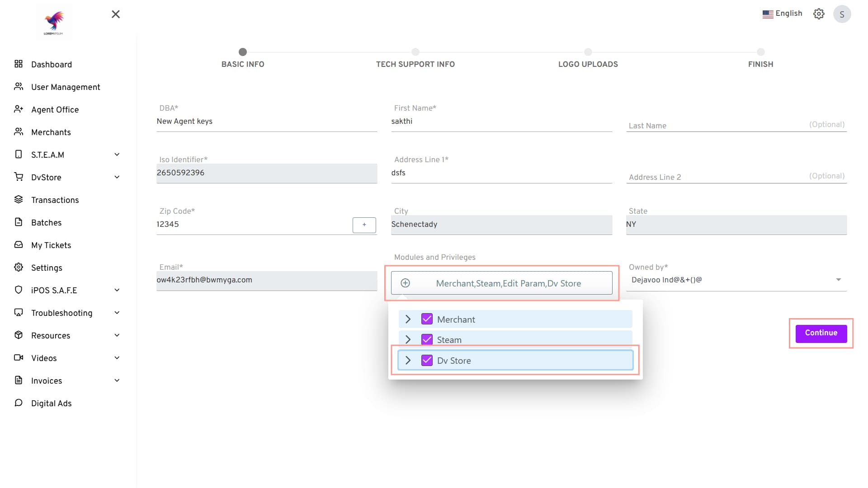Click the Address Line 2 field
Screen dimensions: 868x488
(736, 177)
